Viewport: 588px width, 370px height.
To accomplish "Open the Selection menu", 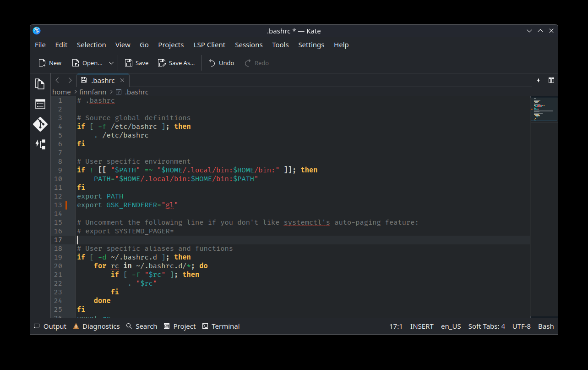I will pos(92,44).
